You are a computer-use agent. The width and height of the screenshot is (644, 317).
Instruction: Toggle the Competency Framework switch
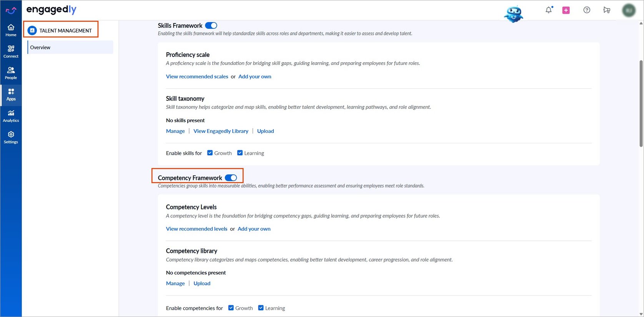(x=231, y=178)
